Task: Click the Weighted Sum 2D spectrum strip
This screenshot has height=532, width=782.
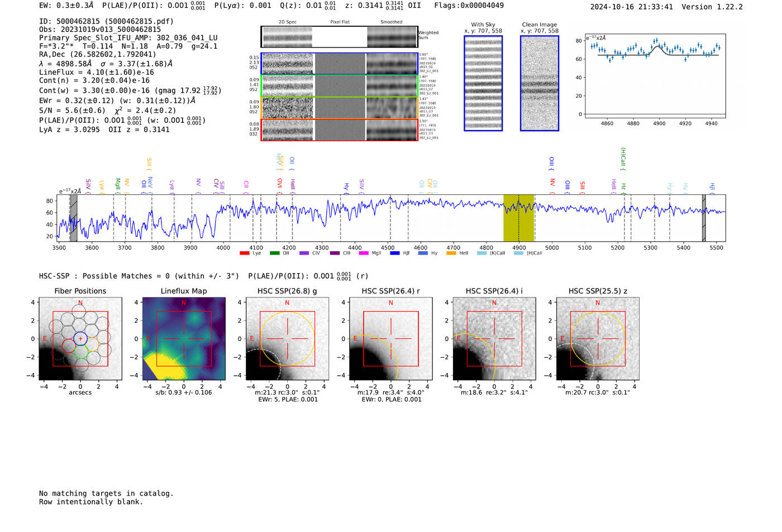Action: coord(339,37)
